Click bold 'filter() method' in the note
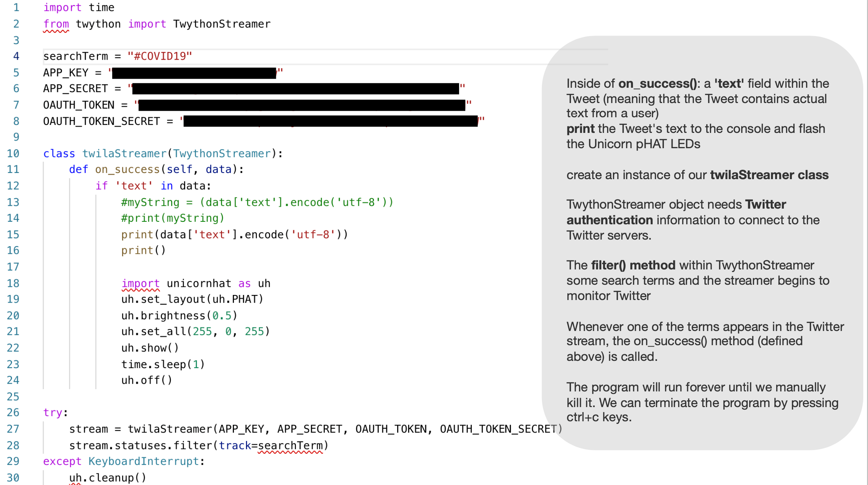The image size is (868, 485). pos(633,265)
